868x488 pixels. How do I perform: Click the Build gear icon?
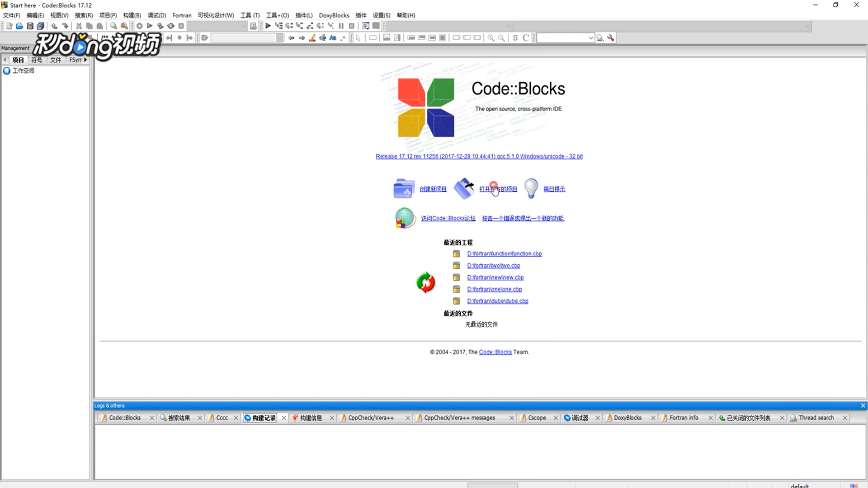pos(139,26)
